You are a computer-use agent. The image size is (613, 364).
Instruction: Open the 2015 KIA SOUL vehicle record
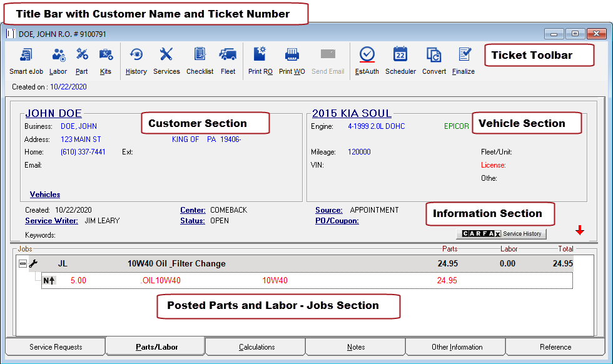(352, 113)
